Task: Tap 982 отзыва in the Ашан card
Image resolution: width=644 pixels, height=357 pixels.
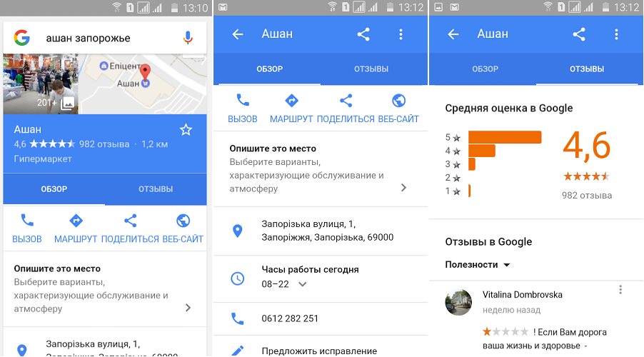Action: (x=104, y=144)
